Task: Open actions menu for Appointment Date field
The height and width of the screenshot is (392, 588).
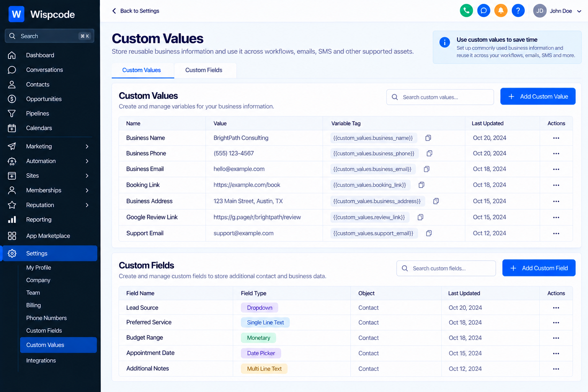Action: point(556,353)
